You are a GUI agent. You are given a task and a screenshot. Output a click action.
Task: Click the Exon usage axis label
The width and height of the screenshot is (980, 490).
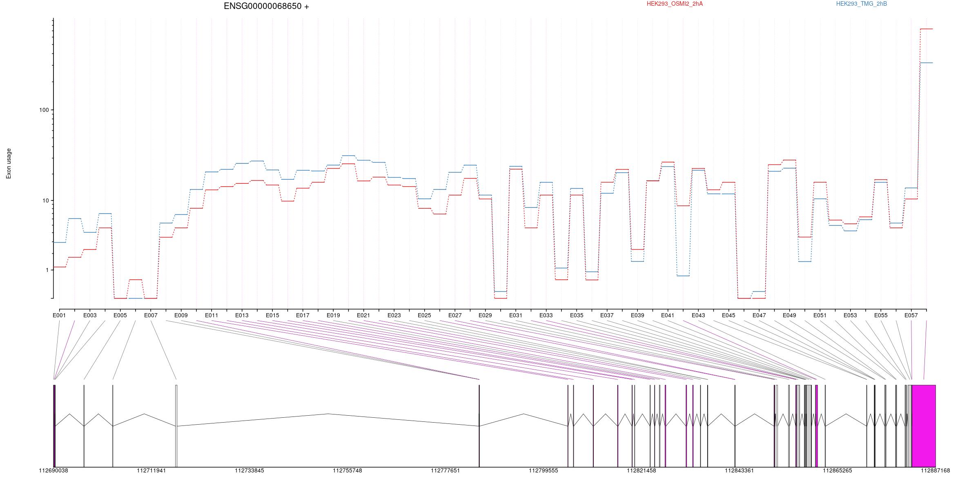(9, 163)
